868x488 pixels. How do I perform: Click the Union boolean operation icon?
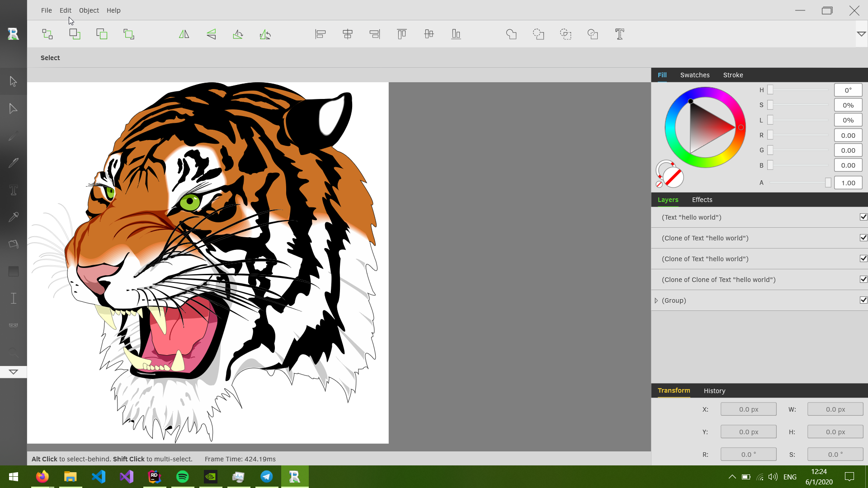tap(511, 34)
